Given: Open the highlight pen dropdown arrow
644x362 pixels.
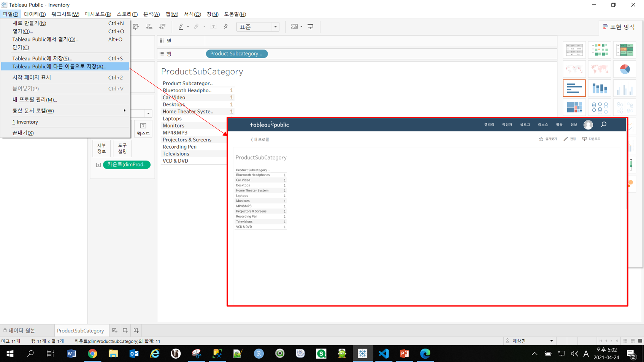Looking at the screenshot, I should pyautogui.click(x=188, y=27).
